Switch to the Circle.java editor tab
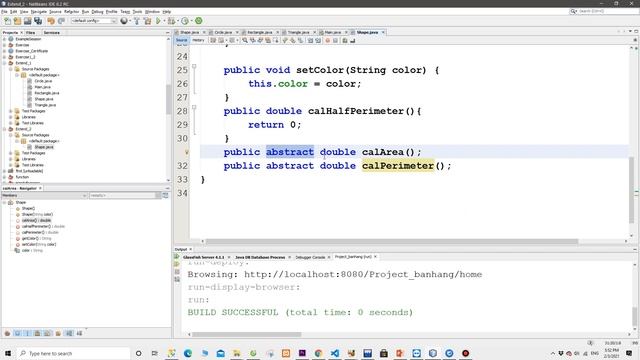This screenshot has height=360, width=640. (223, 32)
